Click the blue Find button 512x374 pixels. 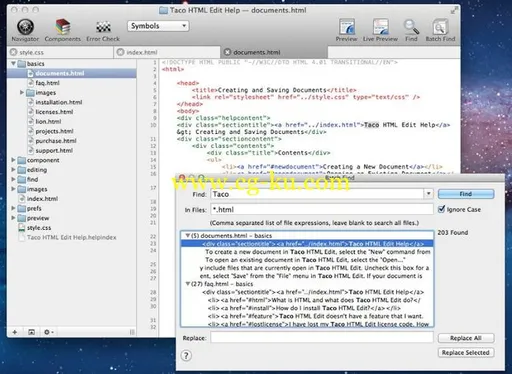[x=466, y=194]
